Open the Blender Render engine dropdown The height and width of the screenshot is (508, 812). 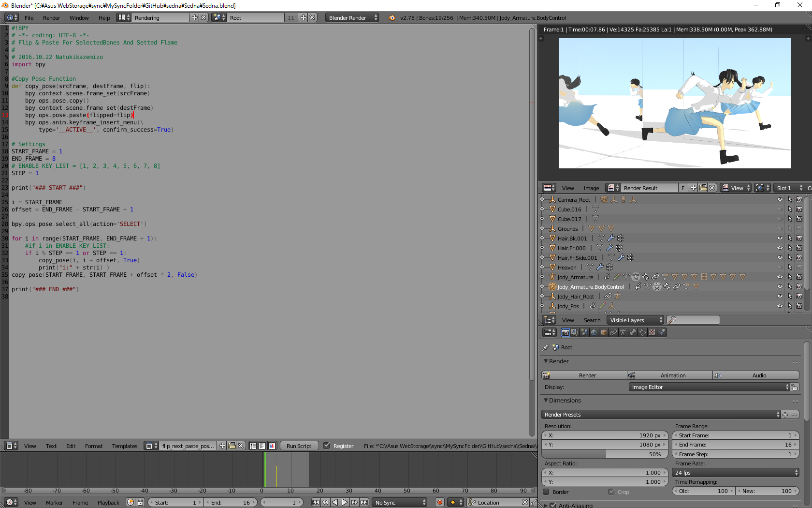click(352, 17)
